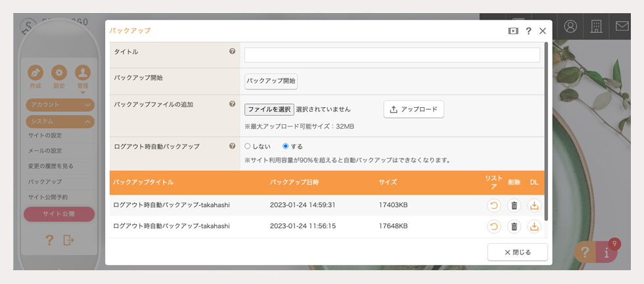Screen dimensions: 644x284
Task: Delete the 14:59:31 backup
Action: [514, 205]
